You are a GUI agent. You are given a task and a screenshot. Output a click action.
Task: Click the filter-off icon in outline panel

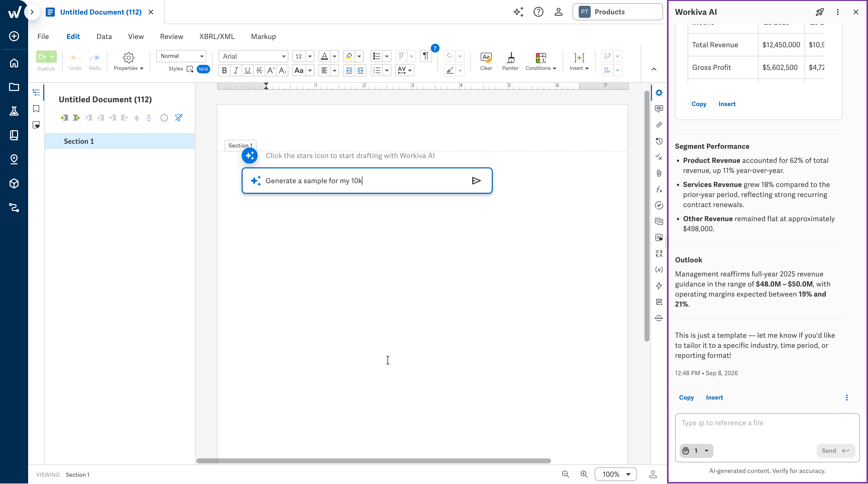[179, 118]
